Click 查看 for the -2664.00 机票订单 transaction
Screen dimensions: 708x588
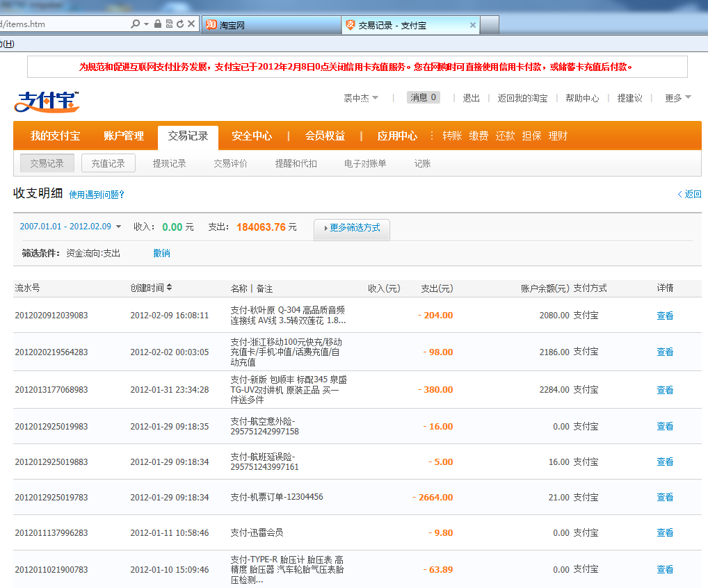click(665, 497)
